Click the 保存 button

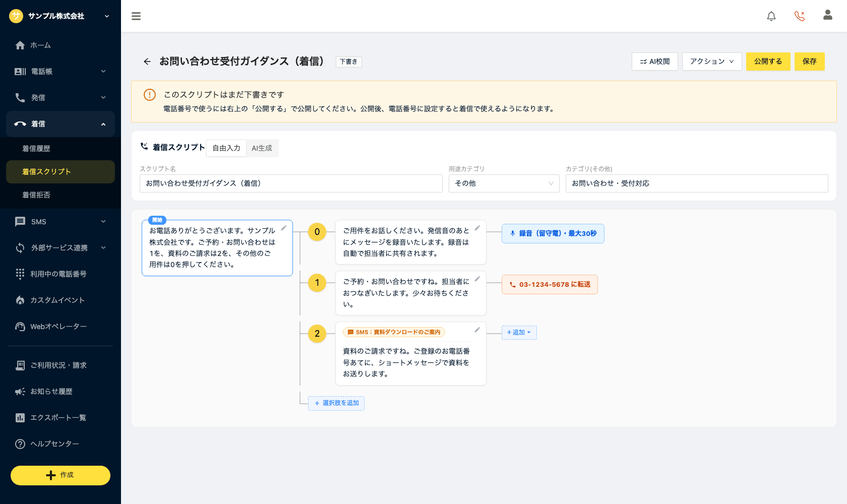point(810,61)
